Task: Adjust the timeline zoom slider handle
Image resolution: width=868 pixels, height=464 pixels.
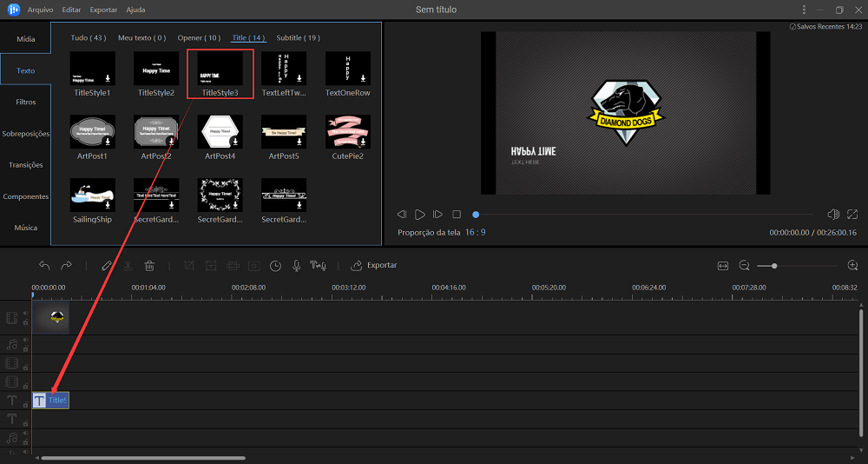Action: click(774, 266)
